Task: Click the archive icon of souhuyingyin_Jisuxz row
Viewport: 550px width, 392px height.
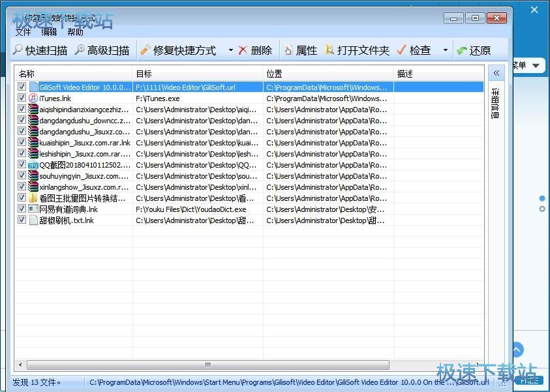Action: (33, 176)
